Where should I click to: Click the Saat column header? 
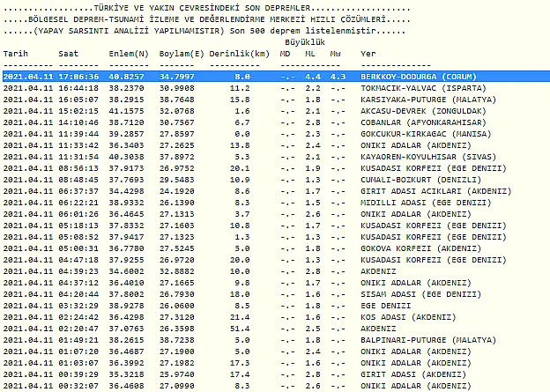[x=68, y=55]
